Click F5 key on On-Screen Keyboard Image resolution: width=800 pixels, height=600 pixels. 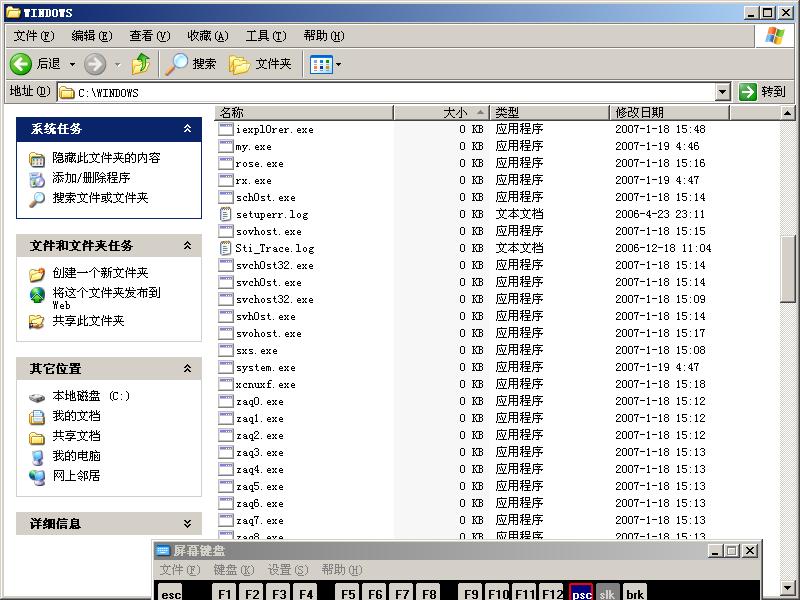point(348,593)
